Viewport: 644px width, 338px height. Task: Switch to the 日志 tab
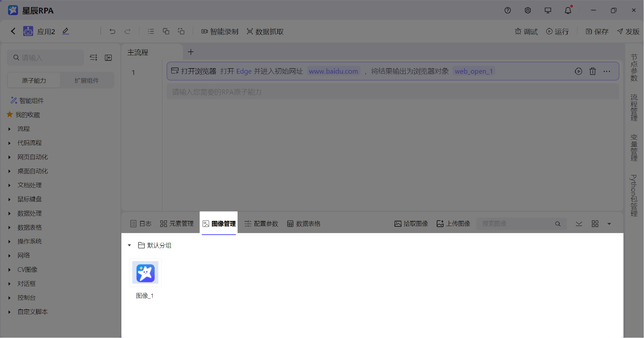pos(141,224)
